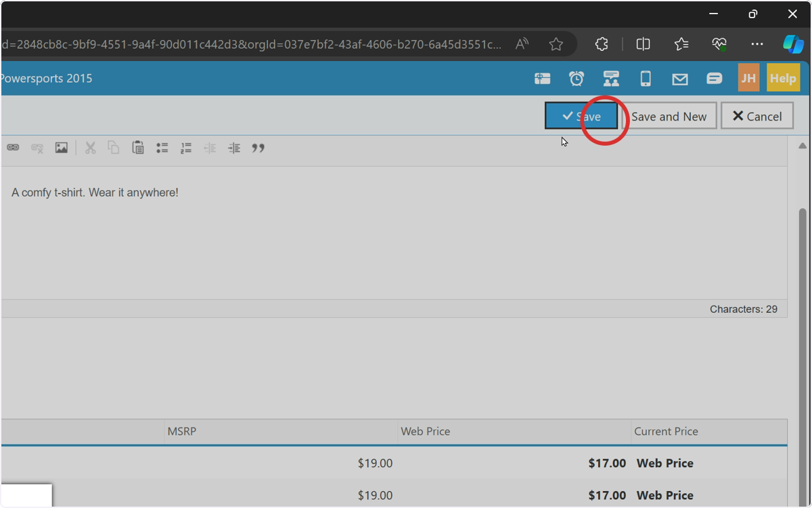Insert a numbered list
The image size is (812, 508).
186,148
